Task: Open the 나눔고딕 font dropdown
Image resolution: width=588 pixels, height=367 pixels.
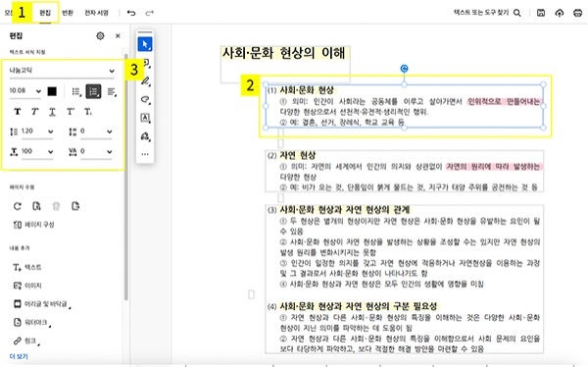Action: [x=62, y=71]
